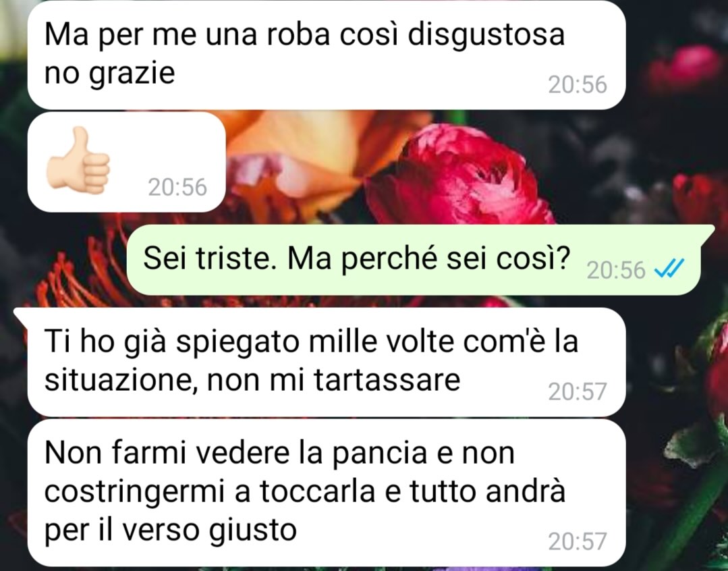
Task: Tap the 20:56 time on green bubble
Action: click(x=616, y=270)
